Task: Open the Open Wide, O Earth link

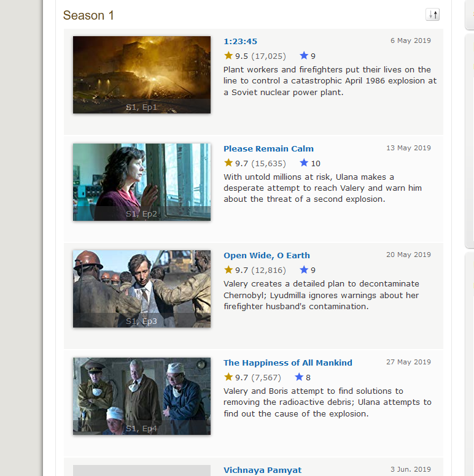Action: point(266,256)
